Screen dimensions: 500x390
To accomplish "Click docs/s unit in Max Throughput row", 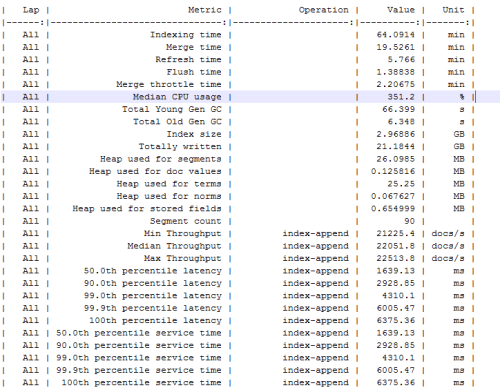I will coord(448,259).
